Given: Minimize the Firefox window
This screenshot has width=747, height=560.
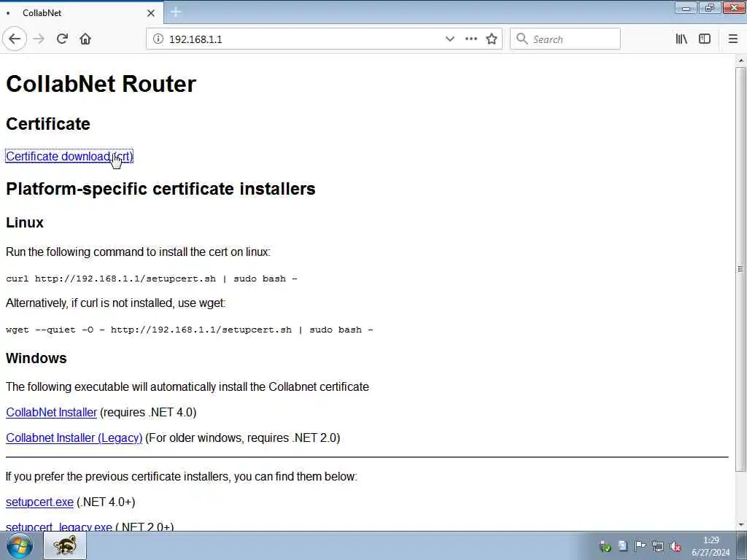Looking at the screenshot, I should (686, 8).
